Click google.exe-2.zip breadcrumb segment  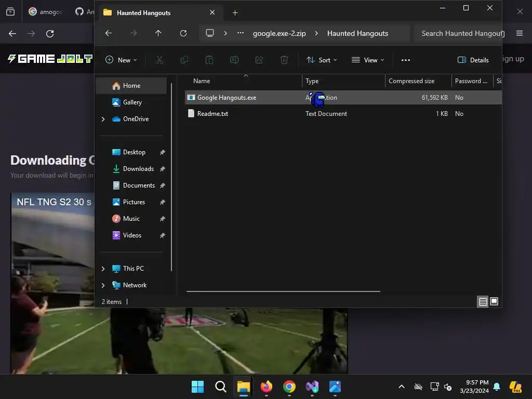(x=279, y=33)
